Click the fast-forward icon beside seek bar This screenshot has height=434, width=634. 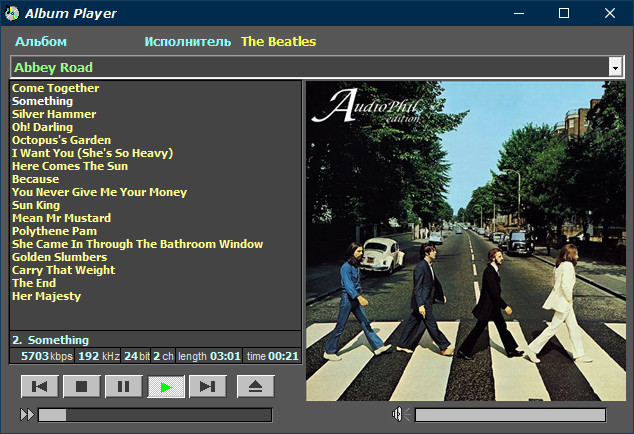(x=27, y=415)
